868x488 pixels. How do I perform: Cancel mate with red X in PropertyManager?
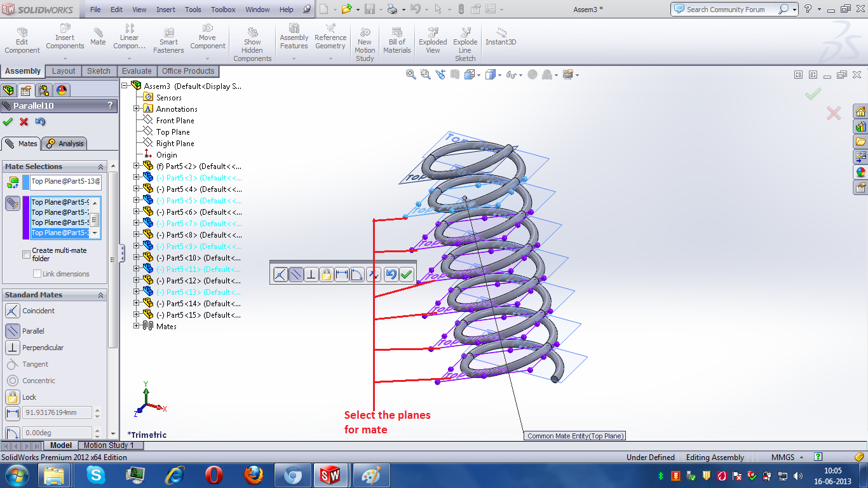click(24, 121)
